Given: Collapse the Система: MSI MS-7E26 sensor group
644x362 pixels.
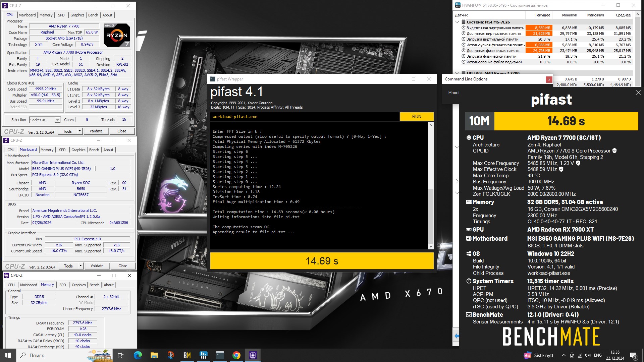Looking at the screenshot, I should tap(457, 22).
